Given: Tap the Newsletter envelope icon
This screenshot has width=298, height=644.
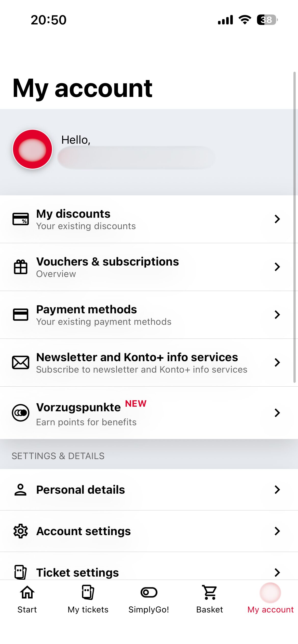Looking at the screenshot, I should point(21,362).
